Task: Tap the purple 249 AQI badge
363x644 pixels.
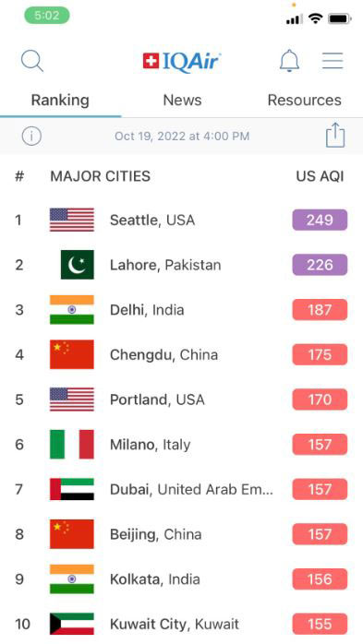Action: pyautogui.click(x=320, y=221)
